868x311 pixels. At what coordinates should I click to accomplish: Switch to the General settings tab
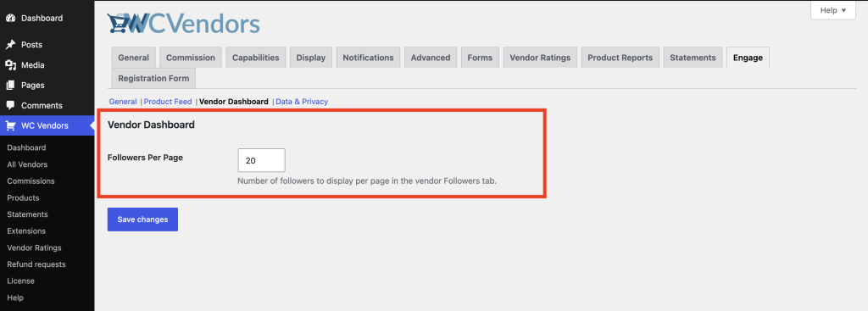pyautogui.click(x=133, y=58)
